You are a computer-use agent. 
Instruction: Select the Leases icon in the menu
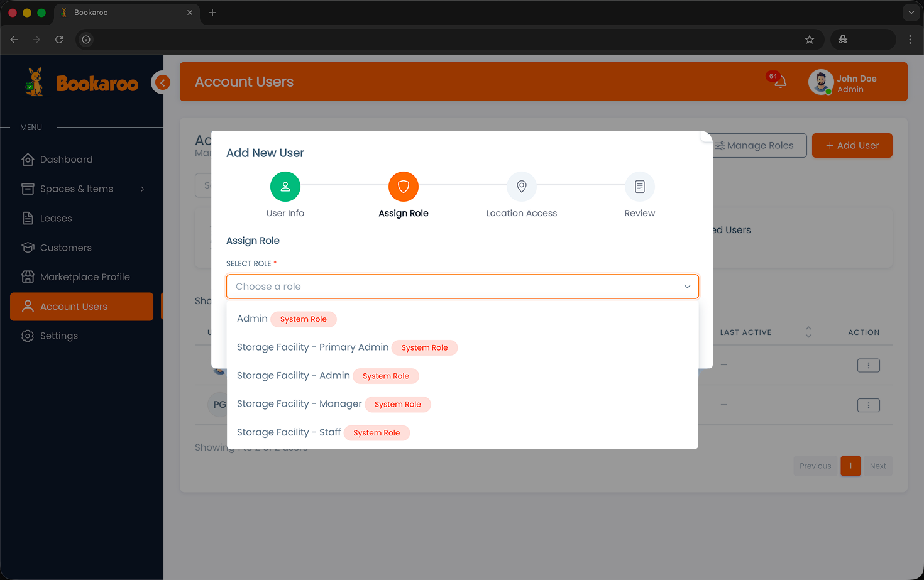coord(28,218)
